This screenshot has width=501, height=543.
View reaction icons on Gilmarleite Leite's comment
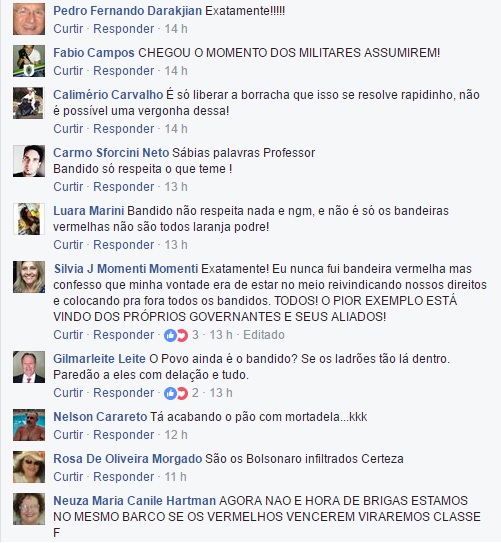pos(176,393)
